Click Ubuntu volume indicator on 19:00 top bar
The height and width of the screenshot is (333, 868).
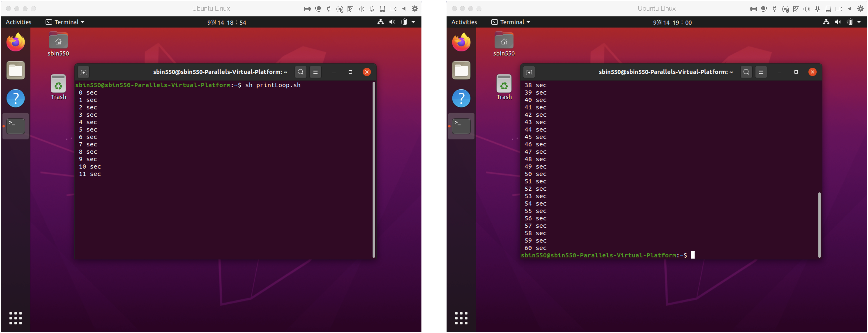[x=838, y=22]
